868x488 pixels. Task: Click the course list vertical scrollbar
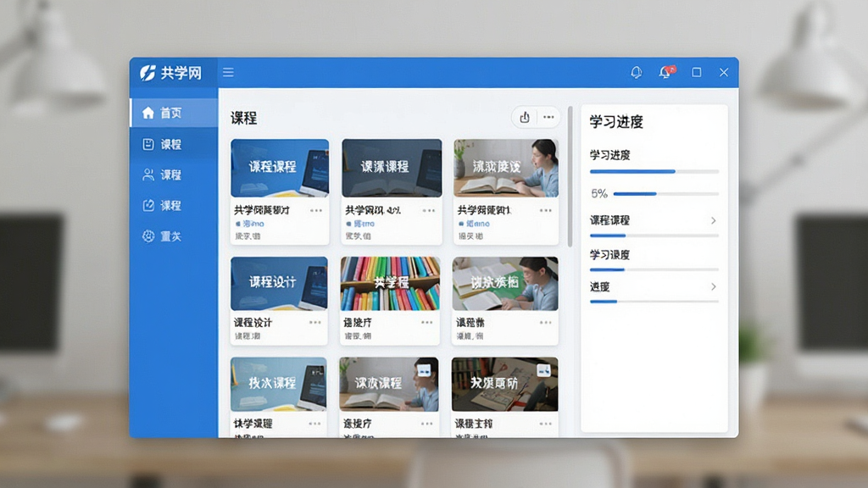pyautogui.click(x=570, y=176)
